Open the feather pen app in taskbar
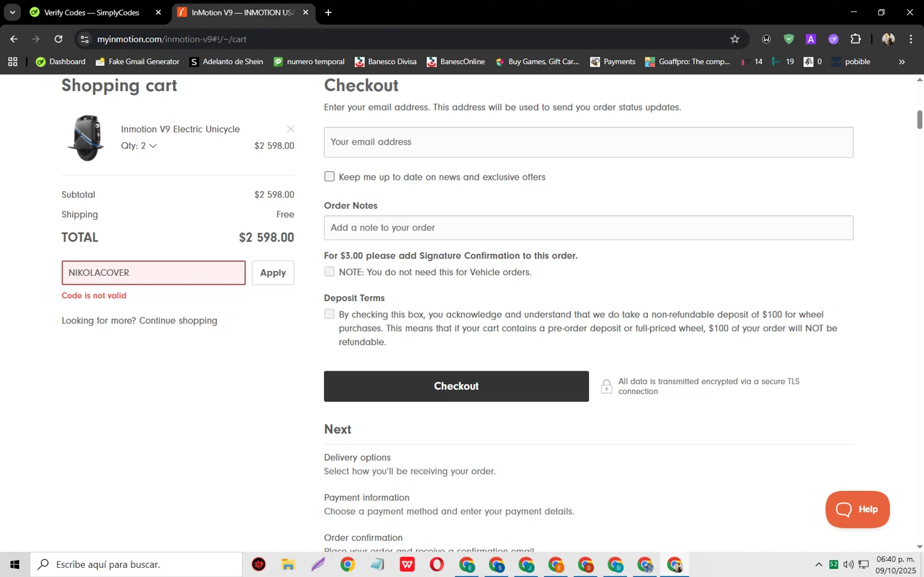This screenshot has height=577, width=924. click(x=318, y=564)
